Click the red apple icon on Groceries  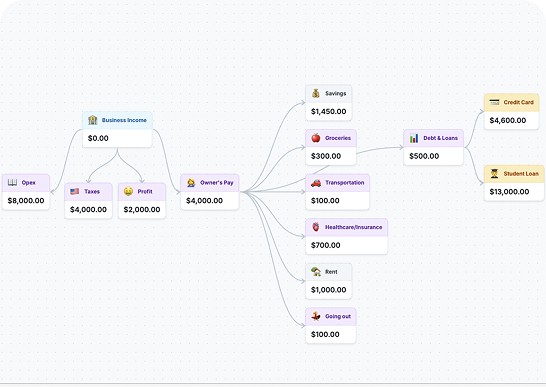[316, 138]
